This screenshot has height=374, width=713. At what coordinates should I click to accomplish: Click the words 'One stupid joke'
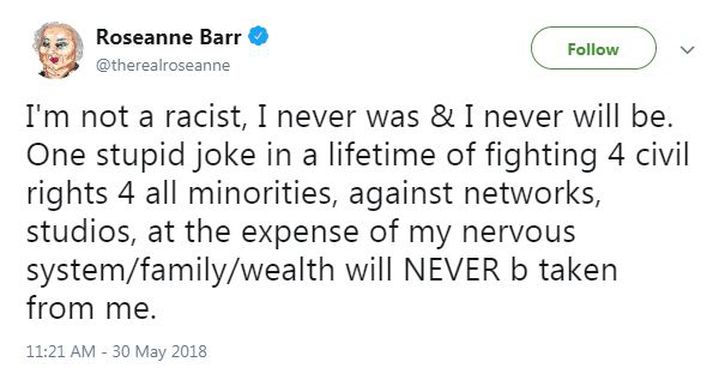pyautogui.click(x=141, y=157)
